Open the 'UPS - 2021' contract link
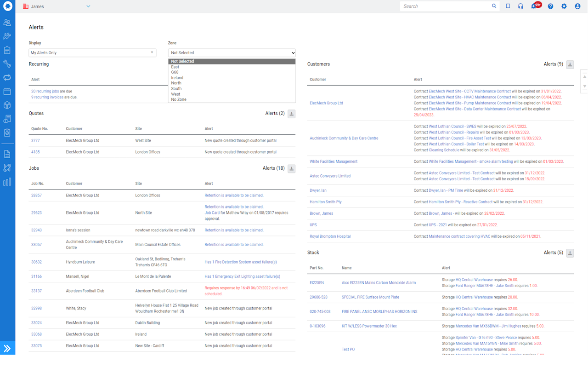Viewport: 588px width, 368px height. (438, 225)
